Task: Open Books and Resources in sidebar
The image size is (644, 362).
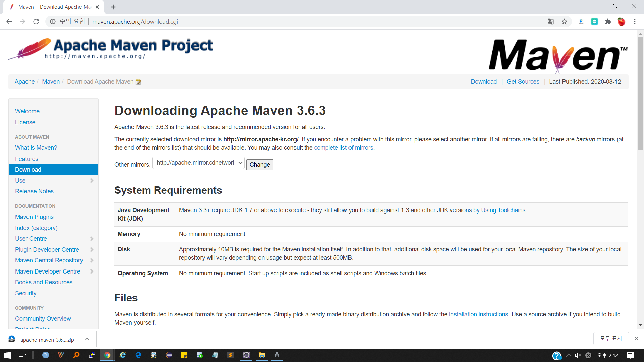Action: 44,282
